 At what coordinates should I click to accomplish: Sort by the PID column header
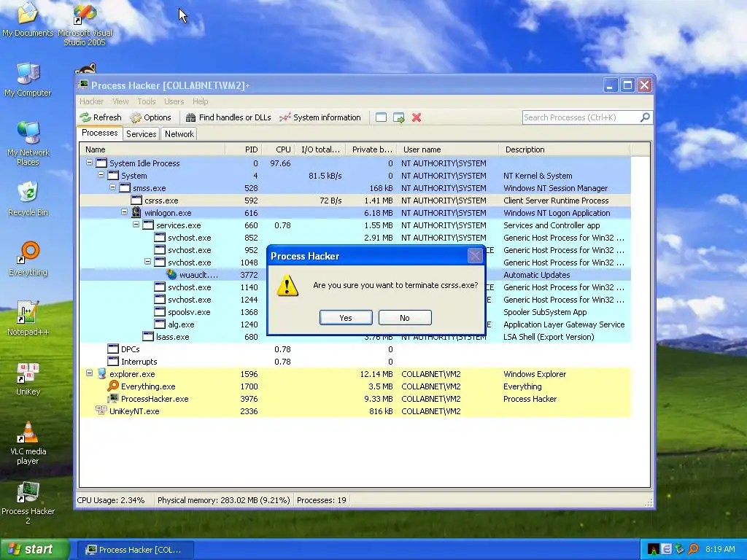click(x=244, y=149)
